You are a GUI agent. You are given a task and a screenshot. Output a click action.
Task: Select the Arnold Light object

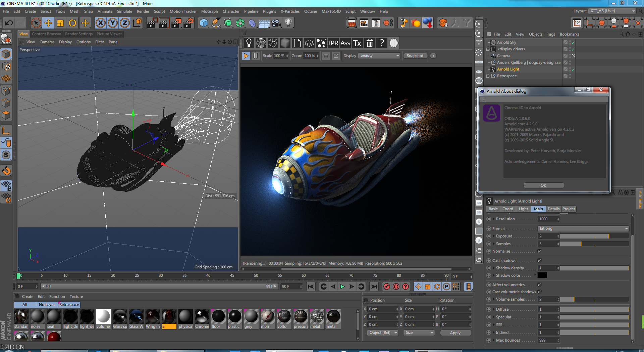[508, 69]
